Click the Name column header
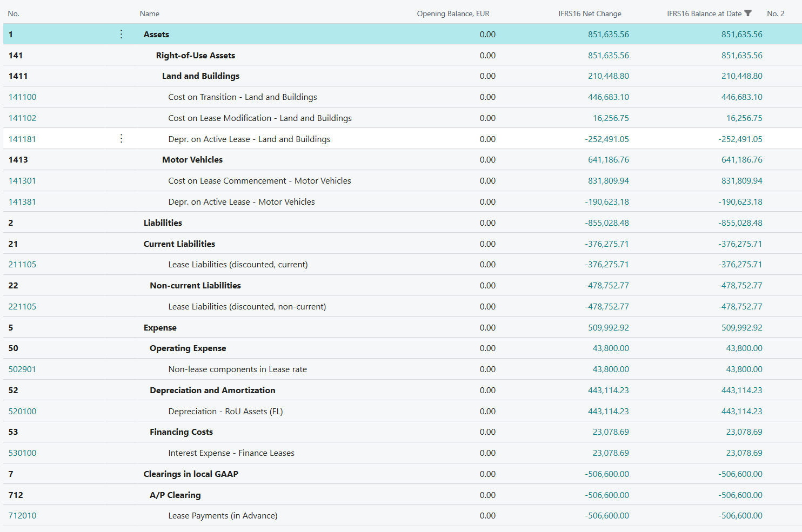802x532 pixels. pos(150,14)
